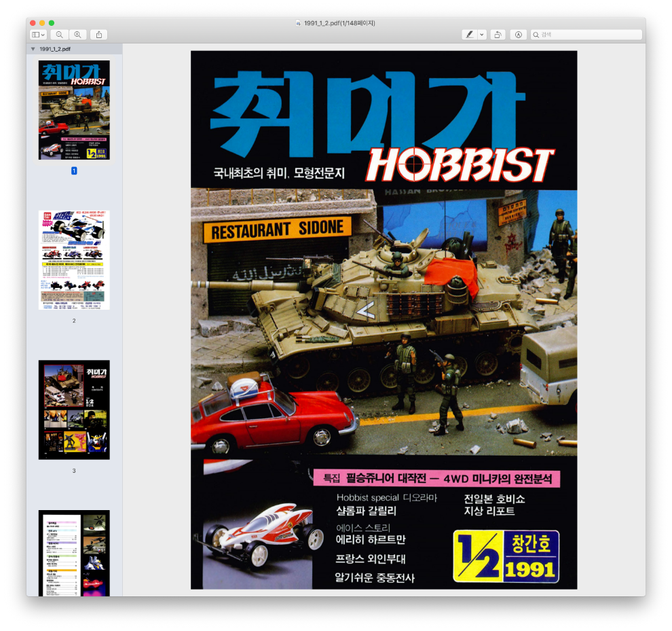
Task: Click the PDF document icon in title bar
Action: 299,23
